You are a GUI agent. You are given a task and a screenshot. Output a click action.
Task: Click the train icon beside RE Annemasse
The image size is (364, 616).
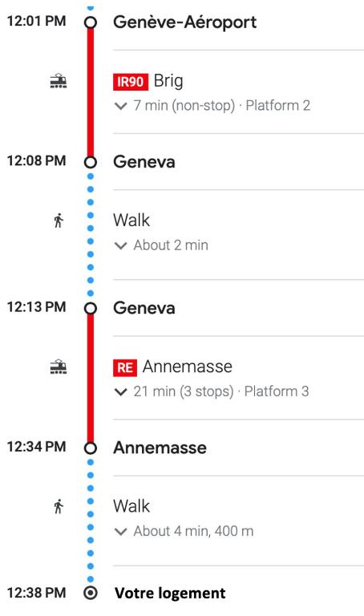click(x=58, y=367)
